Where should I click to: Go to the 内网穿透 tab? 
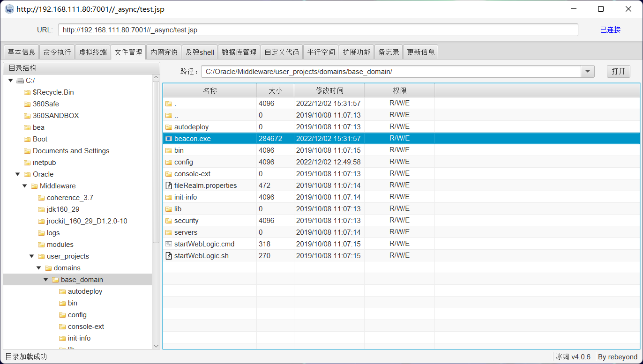[x=164, y=52]
